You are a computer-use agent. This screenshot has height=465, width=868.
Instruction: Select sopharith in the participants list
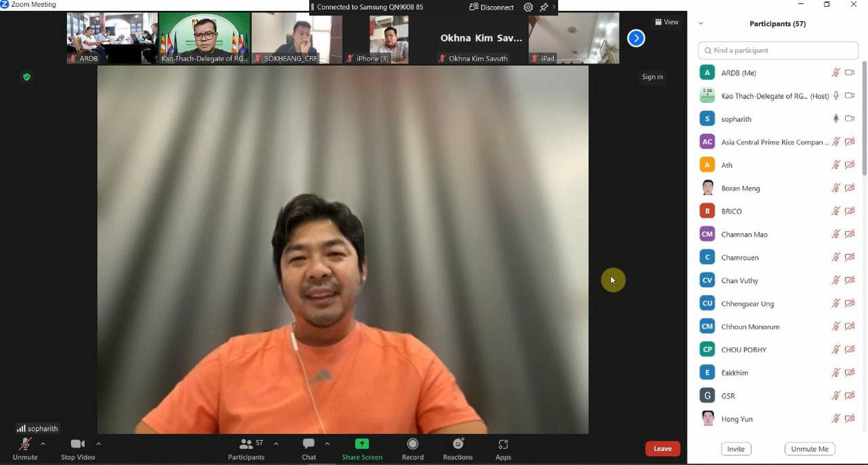coord(736,119)
